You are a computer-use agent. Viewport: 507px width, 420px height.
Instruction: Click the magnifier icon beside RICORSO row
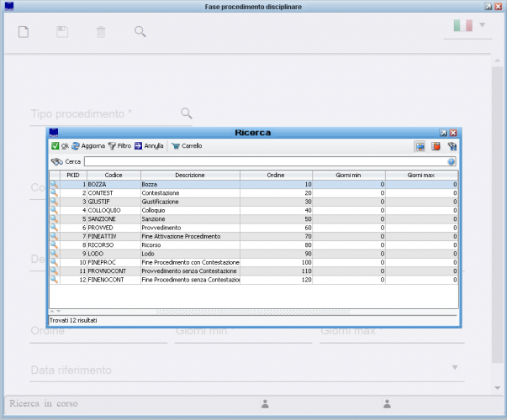(54, 244)
